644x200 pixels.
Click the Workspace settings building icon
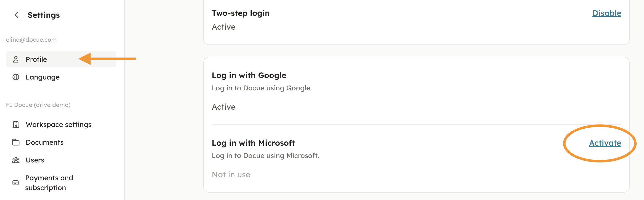[16, 124]
